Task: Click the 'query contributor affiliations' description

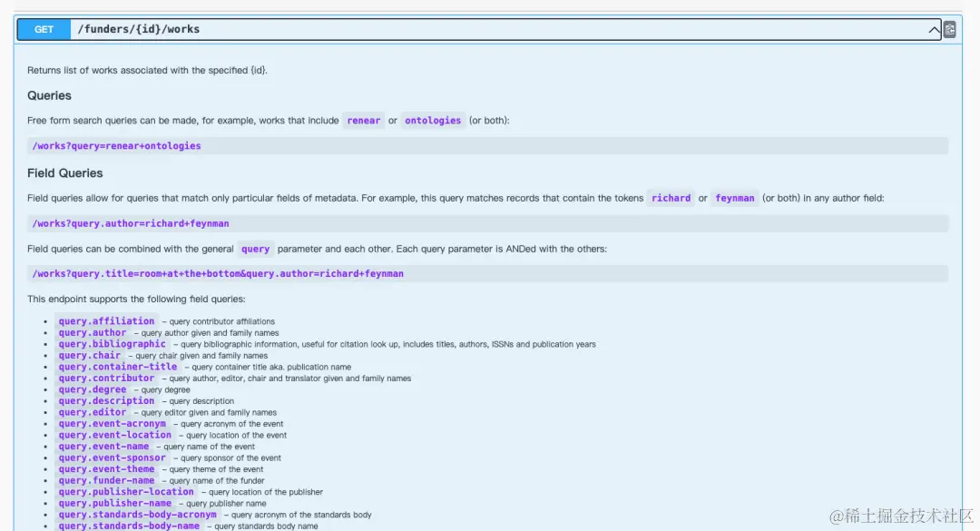Action: [x=222, y=321]
